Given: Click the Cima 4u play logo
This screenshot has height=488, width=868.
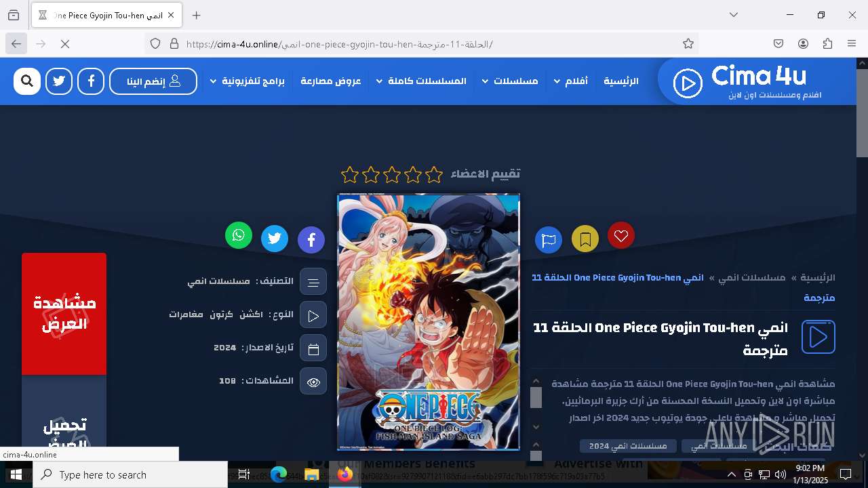Looking at the screenshot, I should tap(687, 83).
